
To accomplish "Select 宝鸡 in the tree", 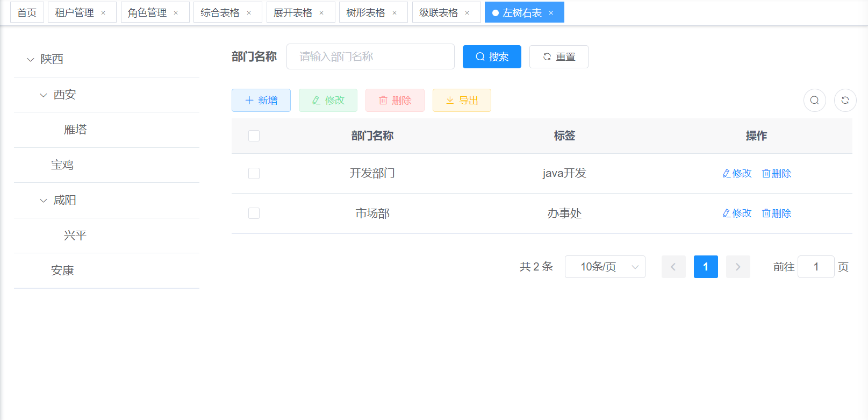I will (x=62, y=165).
